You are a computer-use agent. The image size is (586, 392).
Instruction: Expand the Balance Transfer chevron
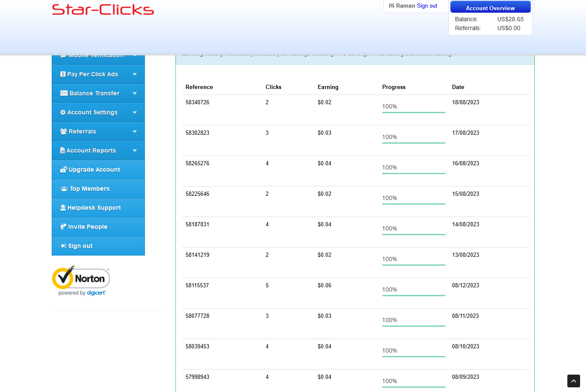(135, 93)
